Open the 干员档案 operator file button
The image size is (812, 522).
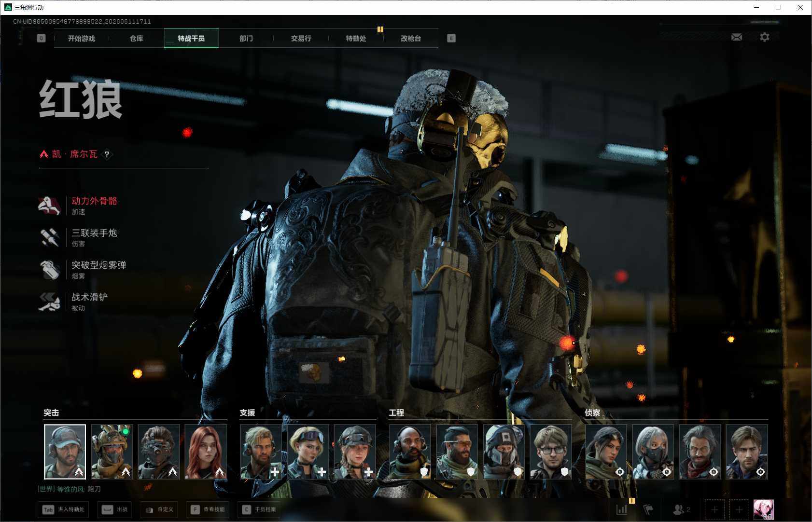pyautogui.click(x=260, y=509)
